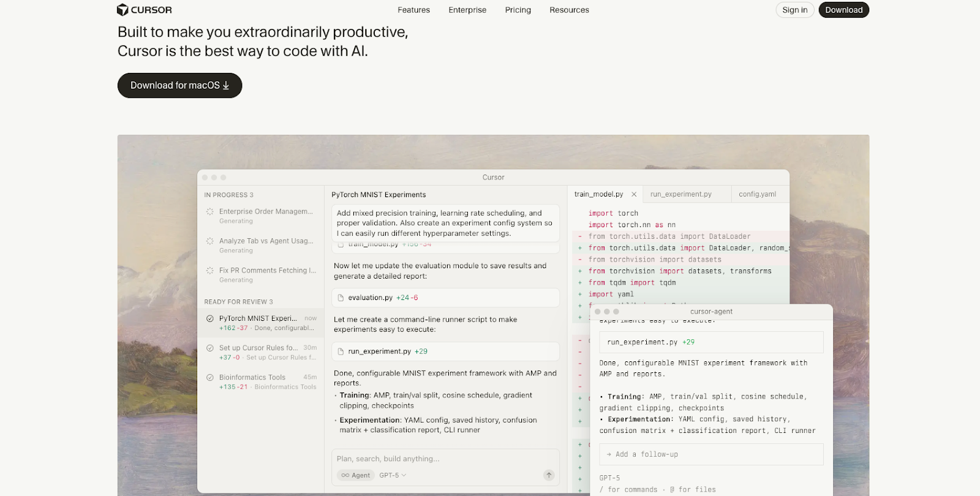Open the Features menu in the navigation

[413, 10]
